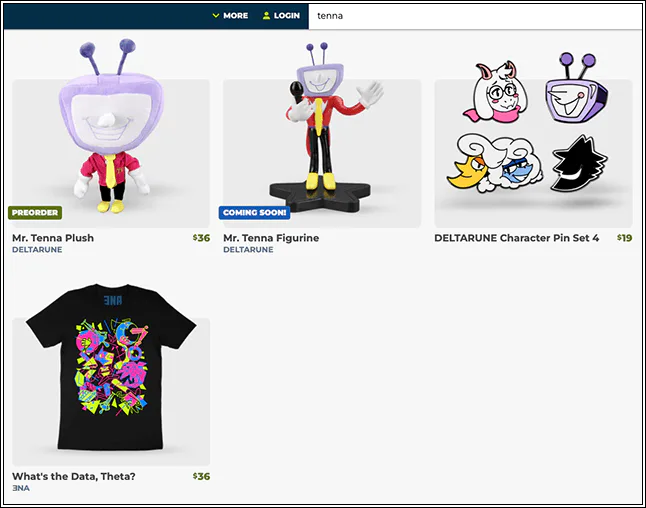
Task: Open the Mr. Tenna Plush title link
Action: [x=53, y=238]
